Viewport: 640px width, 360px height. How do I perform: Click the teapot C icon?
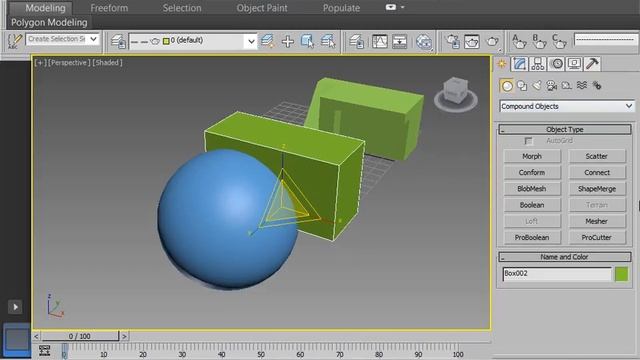pos(559,41)
